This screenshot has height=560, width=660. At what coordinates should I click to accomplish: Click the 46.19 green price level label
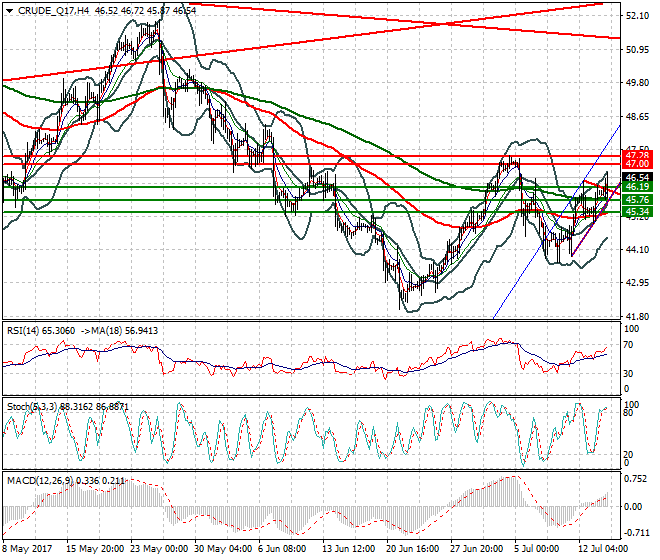click(x=637, y=187)
